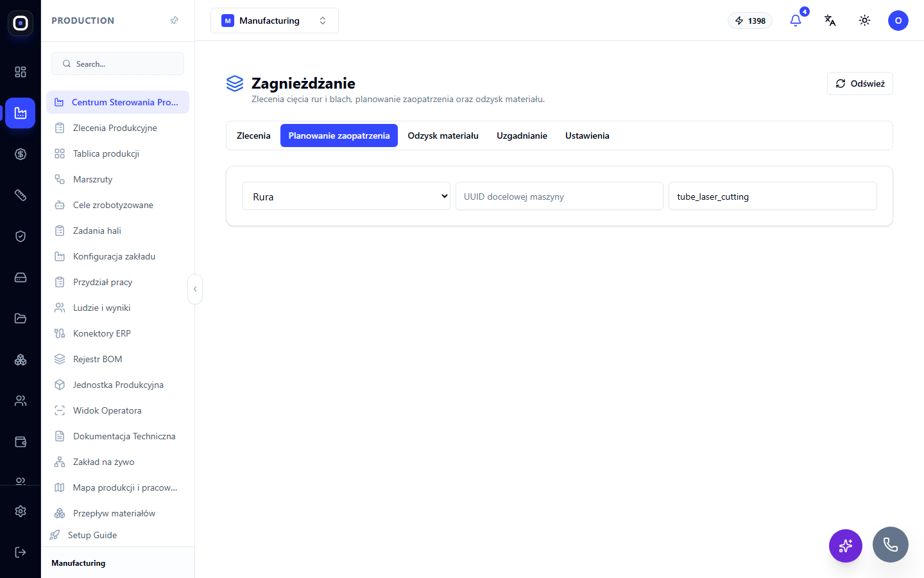
Task: Collapse the sidebar with the chevron handle
Action: [x=195, y=289]
